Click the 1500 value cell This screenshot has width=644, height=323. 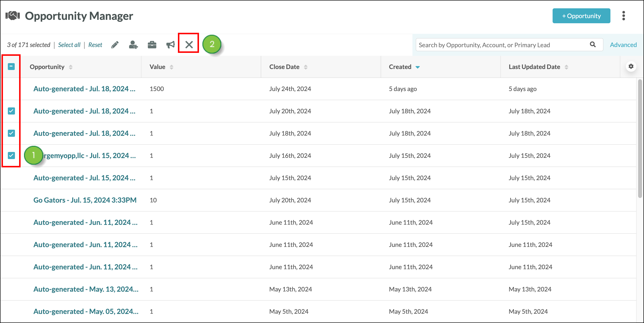[x=157, y=89]
